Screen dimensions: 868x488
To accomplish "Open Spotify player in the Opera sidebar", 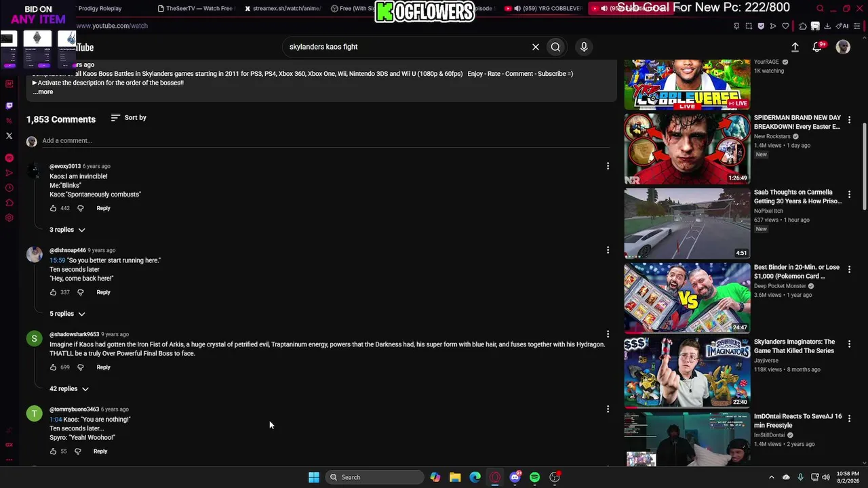I will coord(9,158).
